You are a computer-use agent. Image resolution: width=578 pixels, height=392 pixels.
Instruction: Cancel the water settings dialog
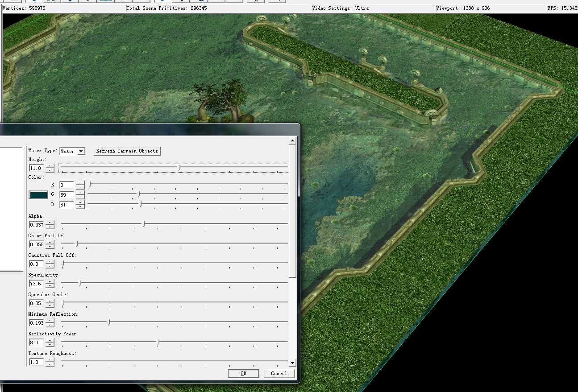point(279,373)
